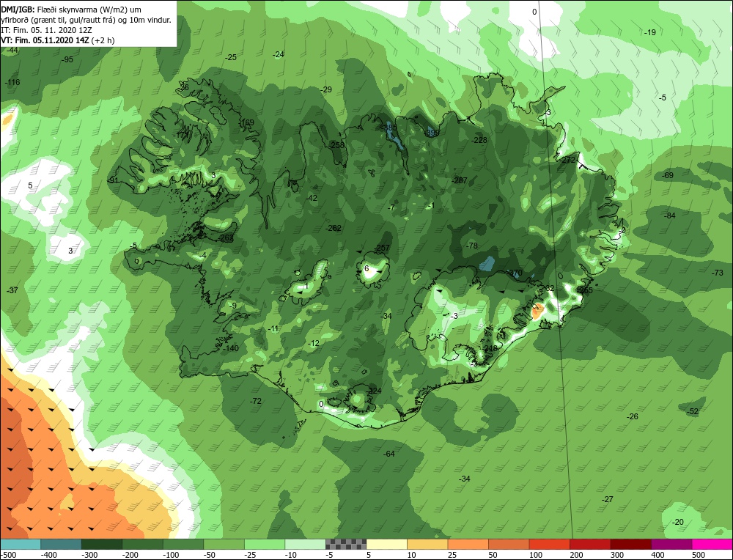Click the map value 272
The image size is (733, 560).
point(568,160)
